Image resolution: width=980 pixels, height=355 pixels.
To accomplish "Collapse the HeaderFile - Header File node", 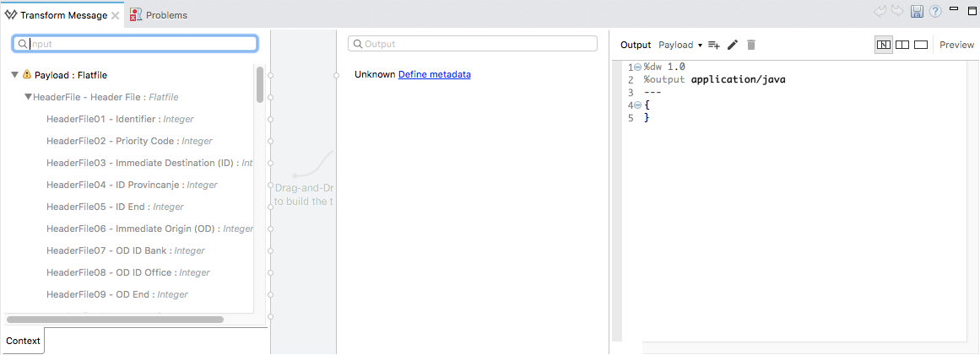I will tap(28, 97).
